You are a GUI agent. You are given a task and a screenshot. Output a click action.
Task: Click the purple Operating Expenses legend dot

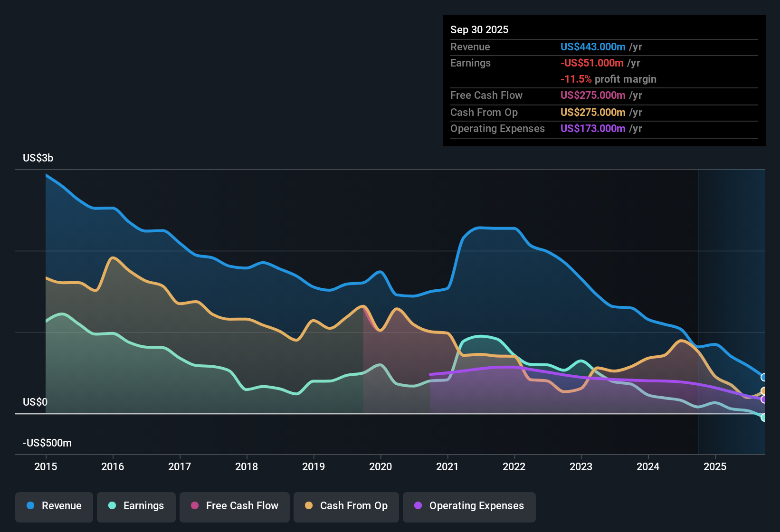coord(418,506)
